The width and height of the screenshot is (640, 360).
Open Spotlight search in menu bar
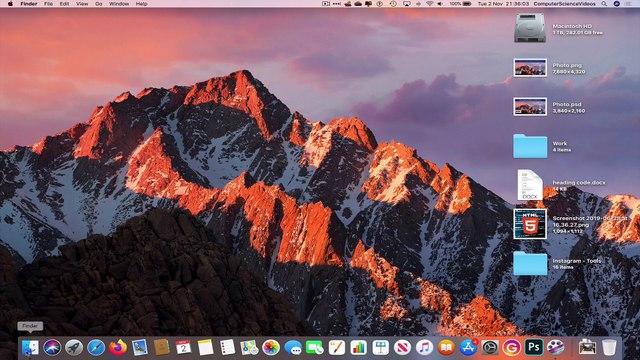click(x=604, y=4)
